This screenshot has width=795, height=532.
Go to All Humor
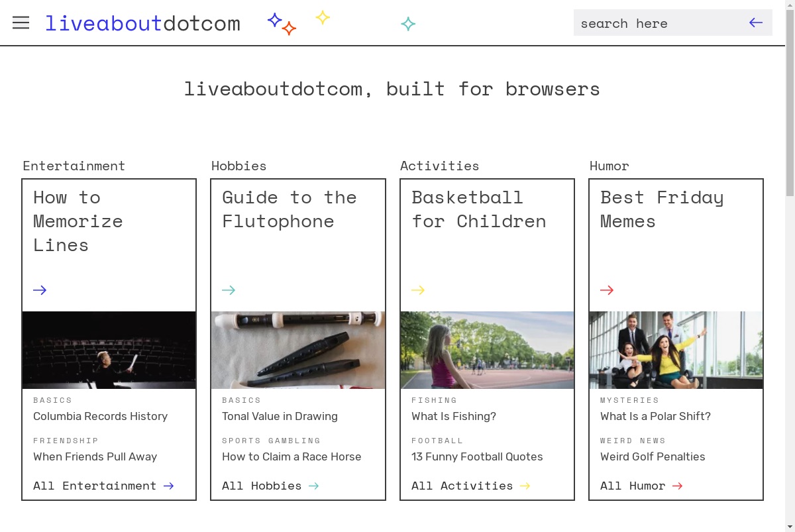[x=633, y=486]
